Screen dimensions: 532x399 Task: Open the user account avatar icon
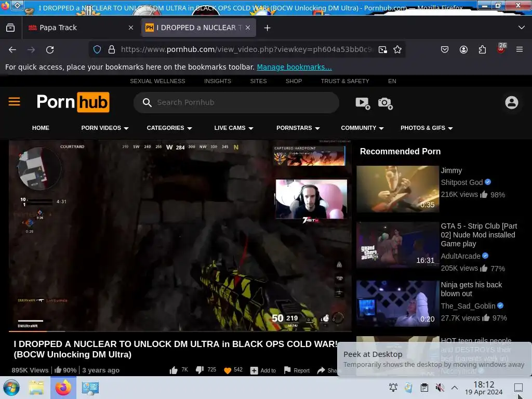511,102
